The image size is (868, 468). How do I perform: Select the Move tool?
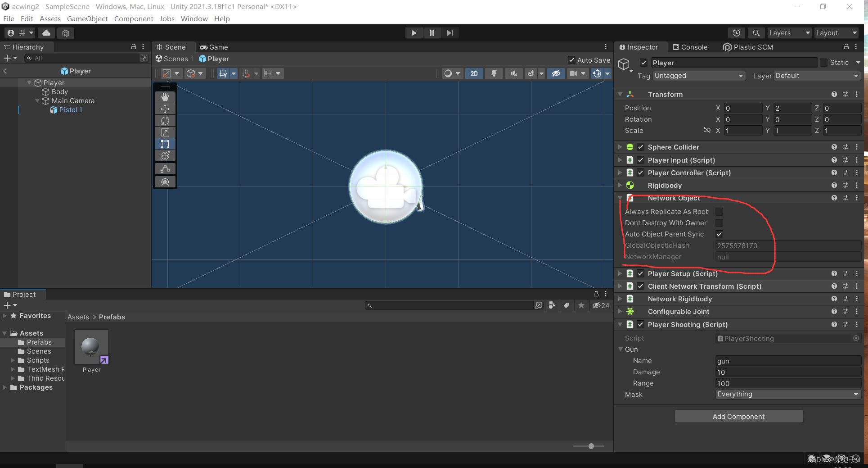[165, 109]
